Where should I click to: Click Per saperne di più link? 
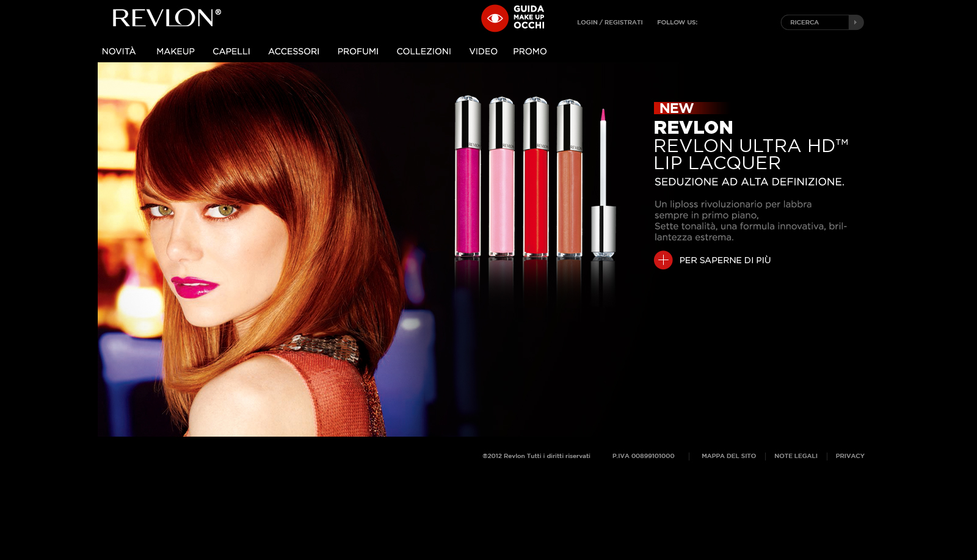pos(725,260)
